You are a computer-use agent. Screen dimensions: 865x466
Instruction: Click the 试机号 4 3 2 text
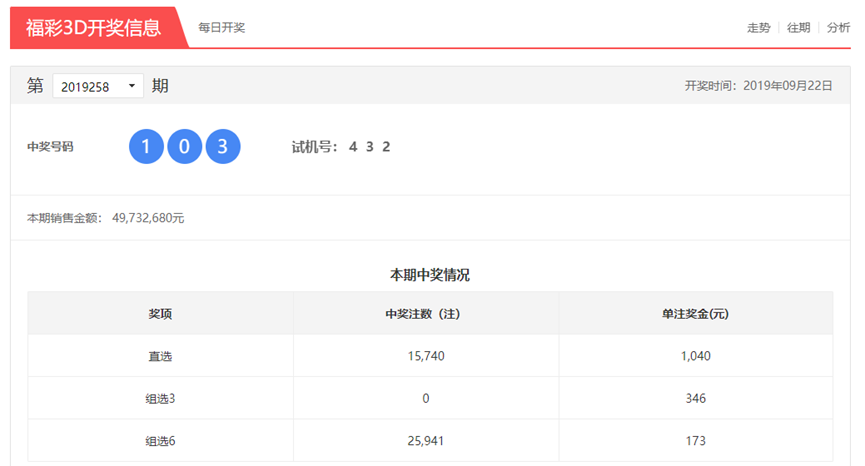(x=340, y=147)
